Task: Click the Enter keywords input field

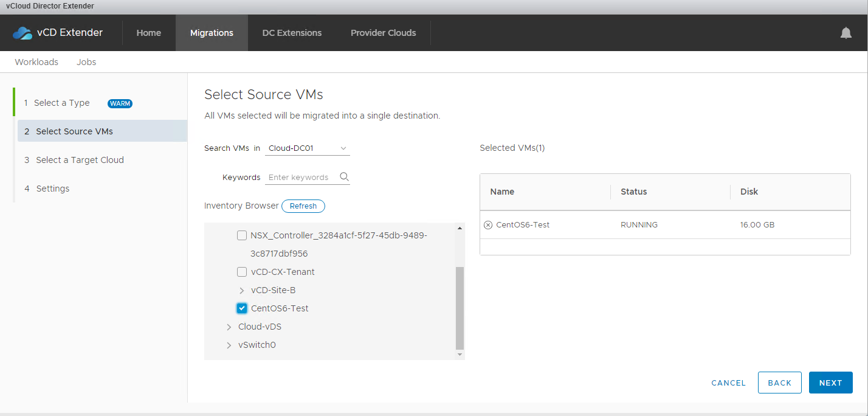Action: [301, 178]
